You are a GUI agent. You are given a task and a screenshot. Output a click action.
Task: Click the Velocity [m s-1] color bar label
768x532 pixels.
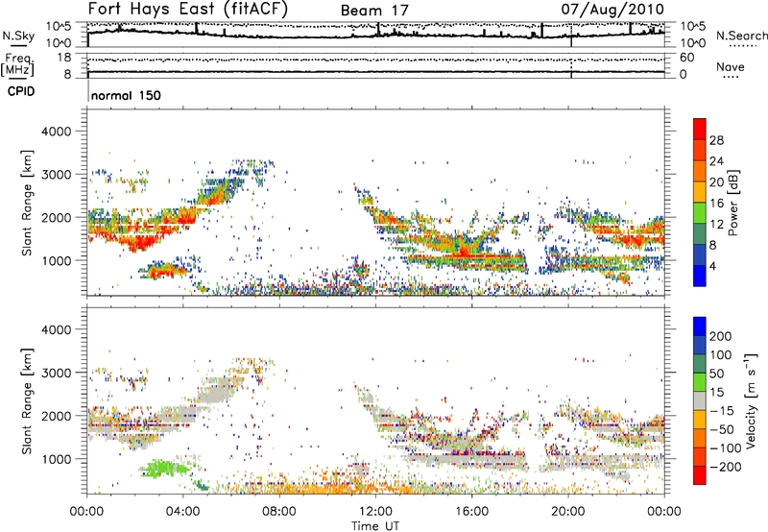pyautogui.click(x=750, y=400)
